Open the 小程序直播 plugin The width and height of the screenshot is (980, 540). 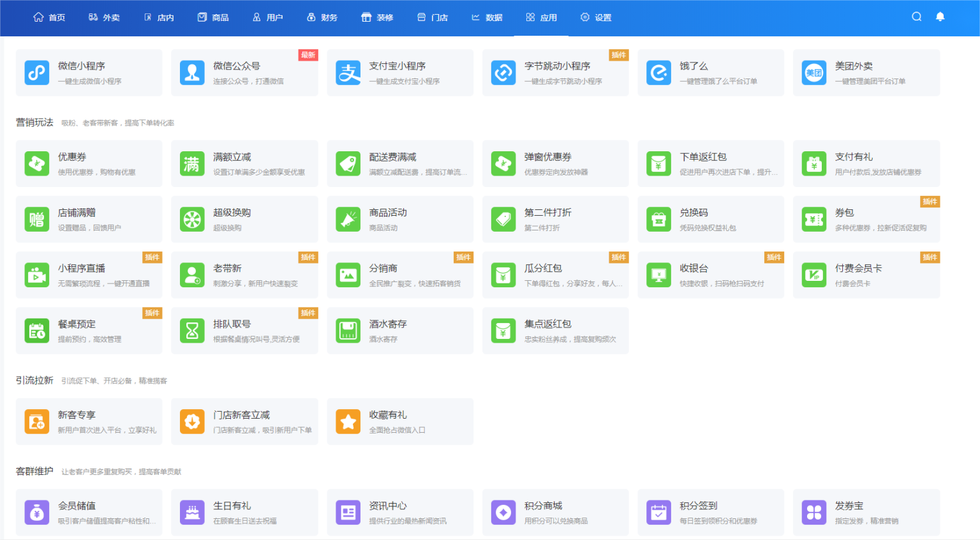click(x=89, y=274)
